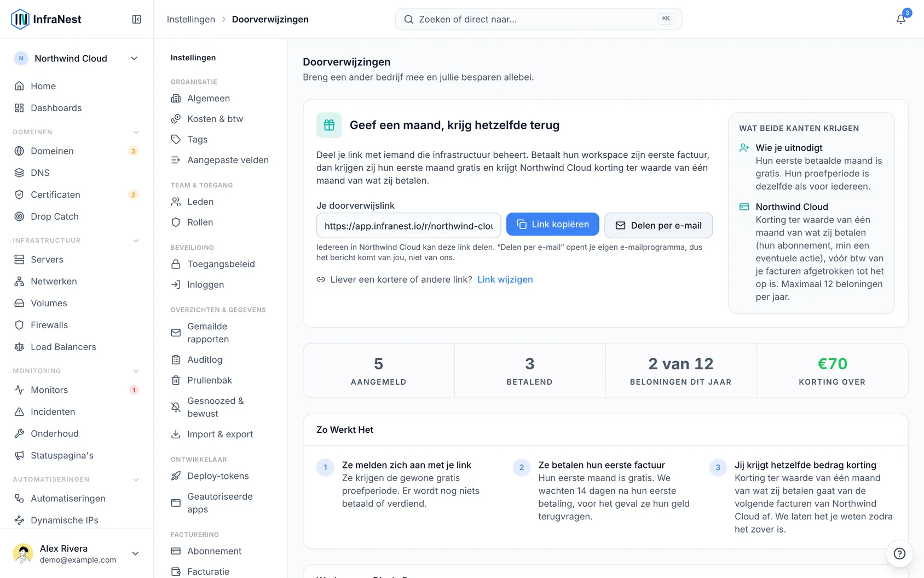This screenshot has width=924, height=578.
Task: Collapse the sidebar panel icon
Action: [137, 19]
